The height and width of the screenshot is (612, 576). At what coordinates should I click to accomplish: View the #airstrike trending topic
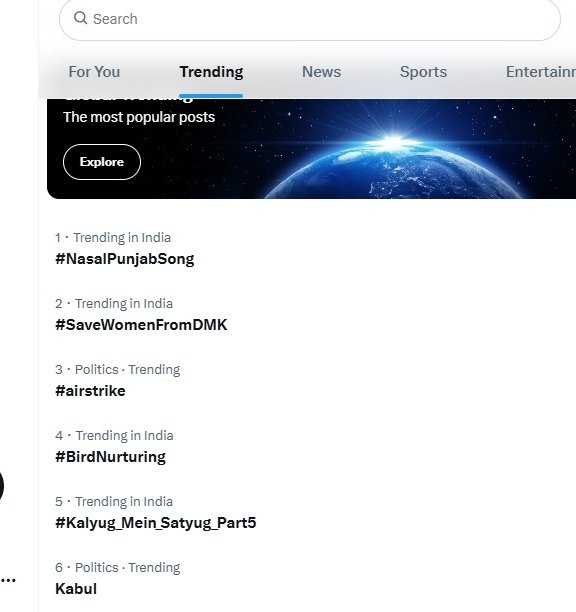90,391
